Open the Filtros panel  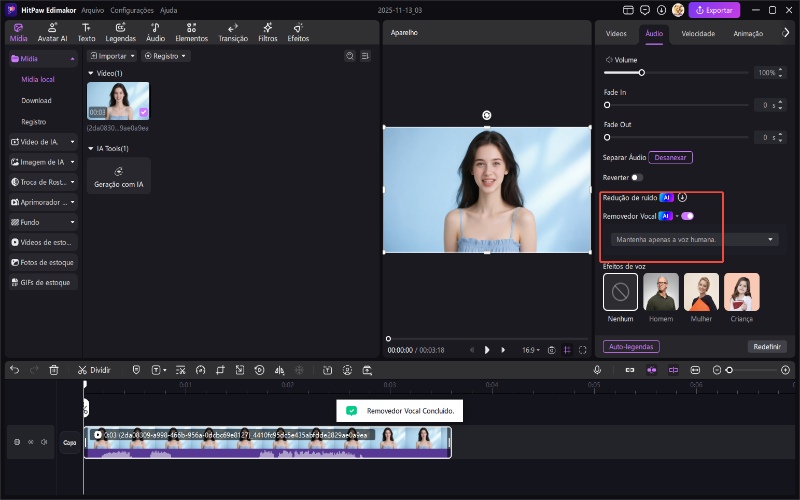tap(268, 32)
